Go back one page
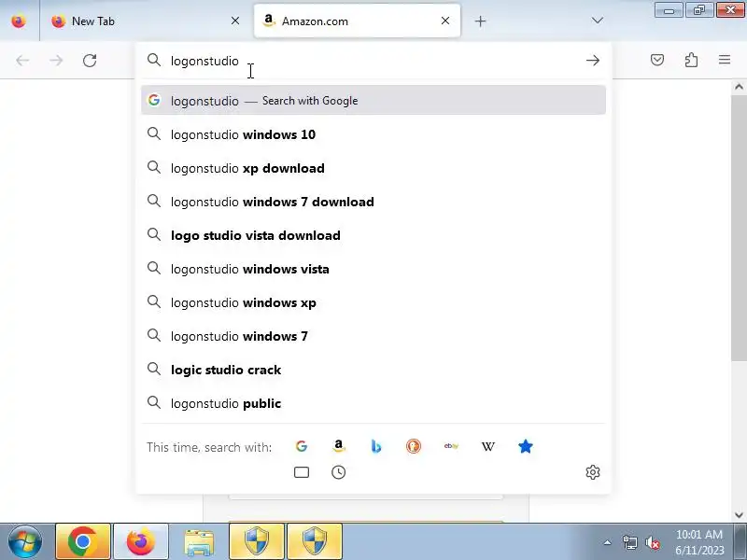 click(22, 61)
